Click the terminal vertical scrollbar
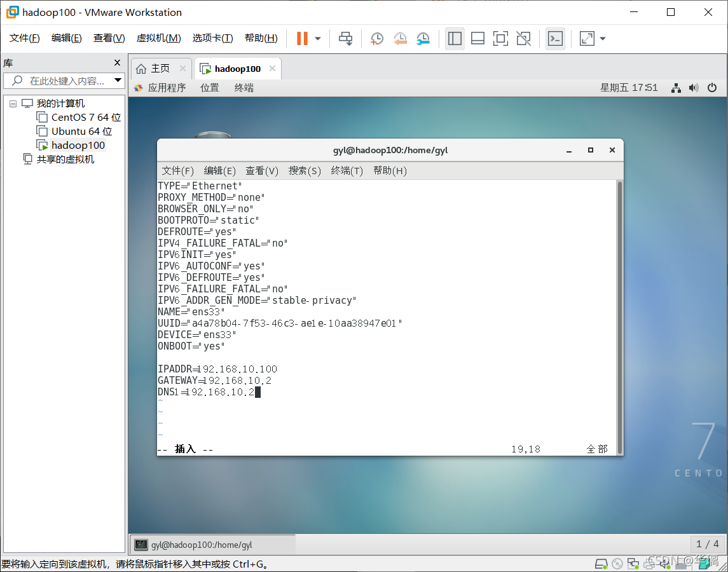728x572 pixels. [x=620, y=318]
